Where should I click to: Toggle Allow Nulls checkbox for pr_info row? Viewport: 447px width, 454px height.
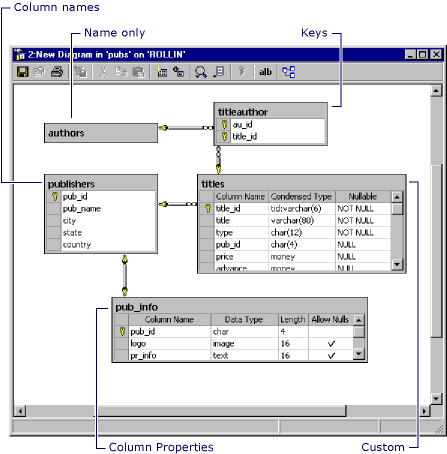point(331,355)
